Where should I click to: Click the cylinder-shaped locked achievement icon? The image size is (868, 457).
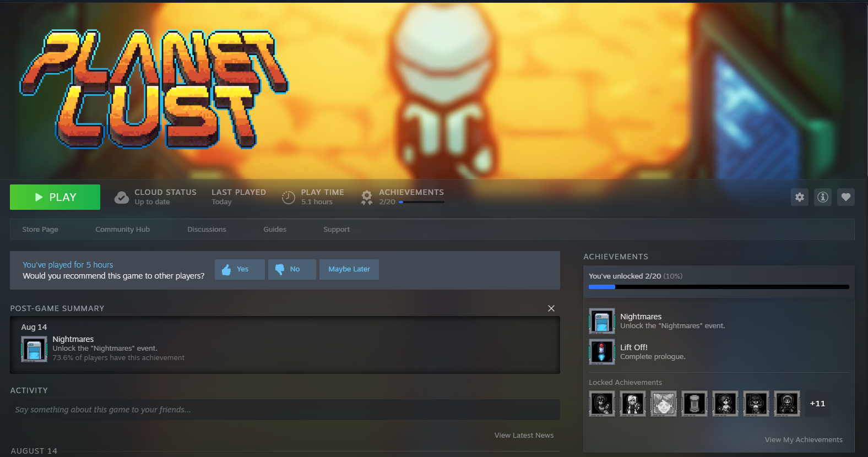(x=695, y=404)
